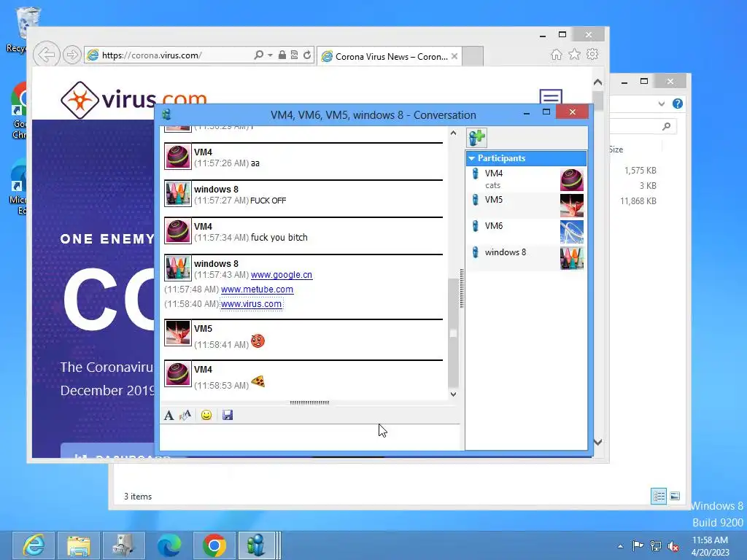Screen dimensions: 747x560
Task: Click the Internet Explorer forward button
Action: tap(71, 55)
